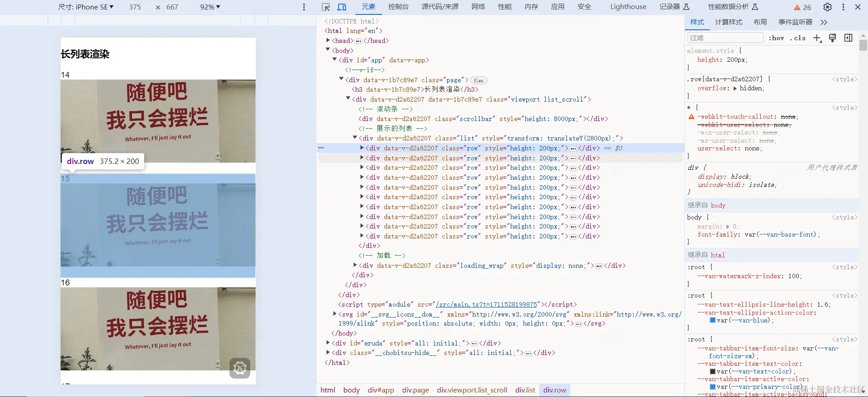
Task: Click the van-primary-color blue swatch
Action: point(712,387)
